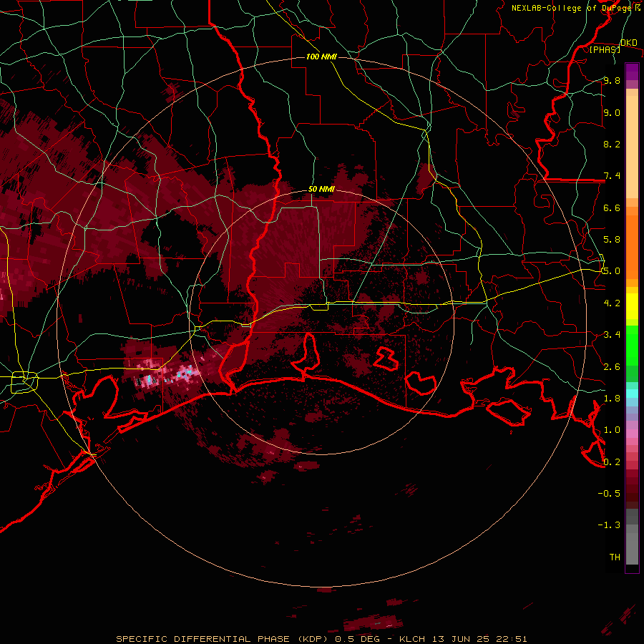The width and height of the screenshot is (644, 644).
Task: Click the cyan segment of the color bar
Action: click(x=632, y=394)
